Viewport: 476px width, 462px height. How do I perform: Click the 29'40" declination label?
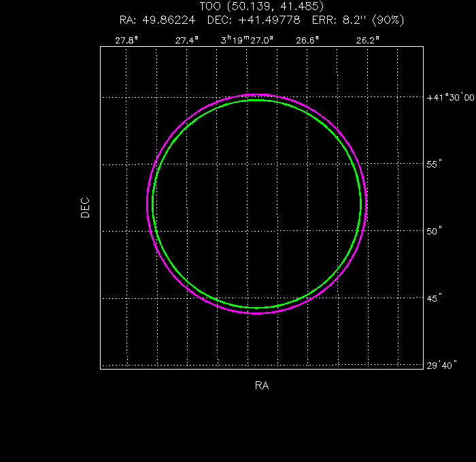click(441, 366)
